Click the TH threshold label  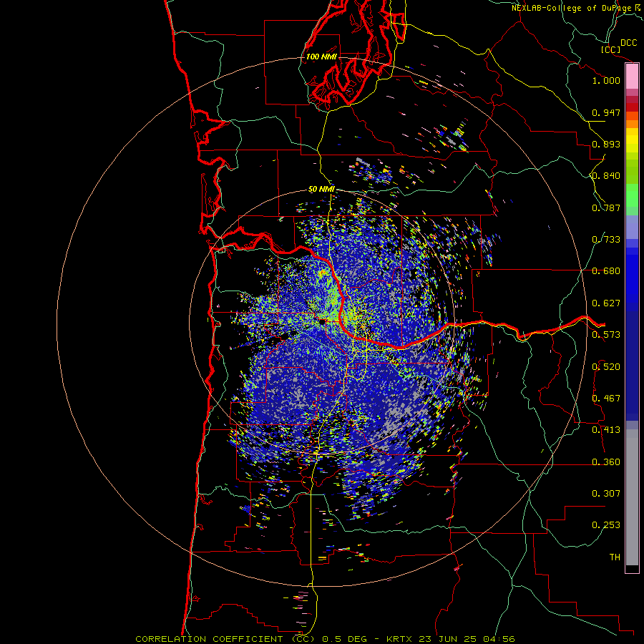(x=615, y=557)
